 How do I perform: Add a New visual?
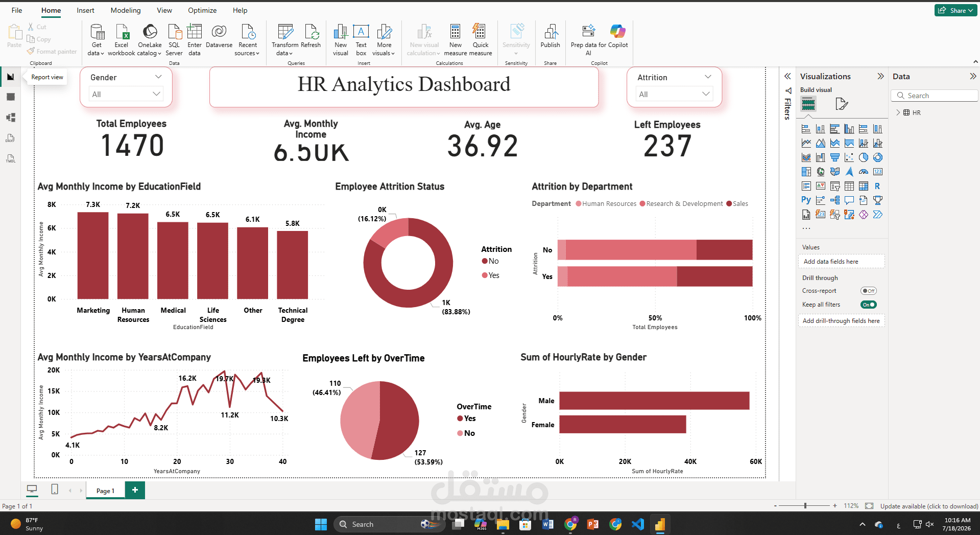tap(341, 40)
